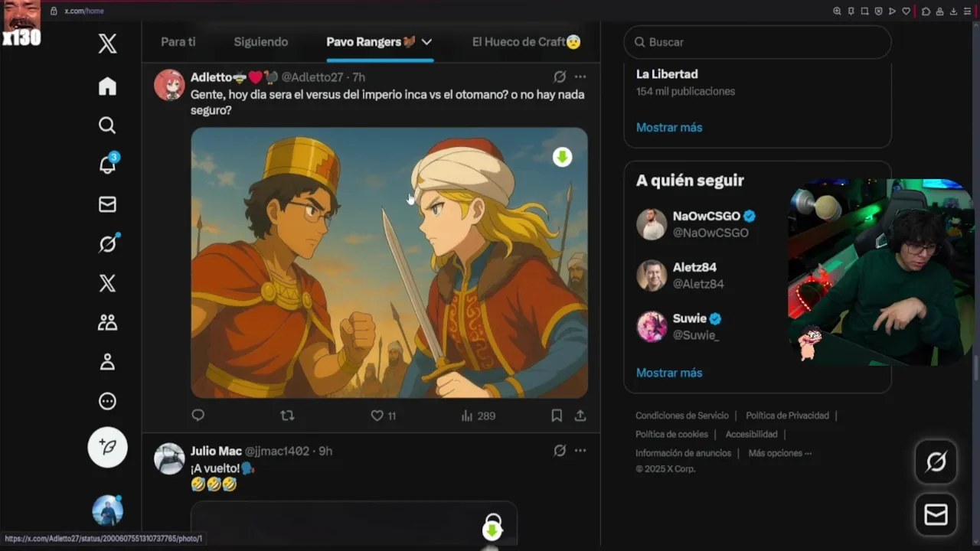The width and height of the screenshot is (980, 551).
Task: Click the Buscar search field
Action: (x=758, y=42)
